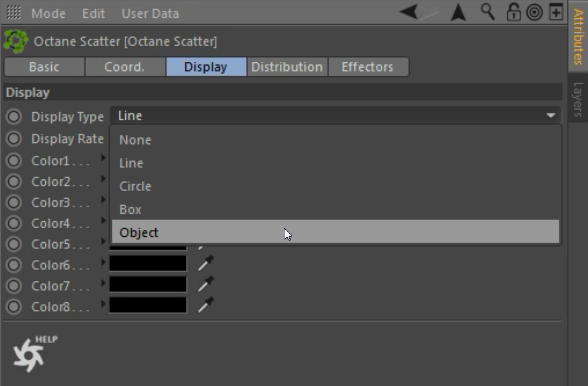588x386 pixels.
Task: Expand the Color5 parameter arrow
Action: [x=103, y=241]
